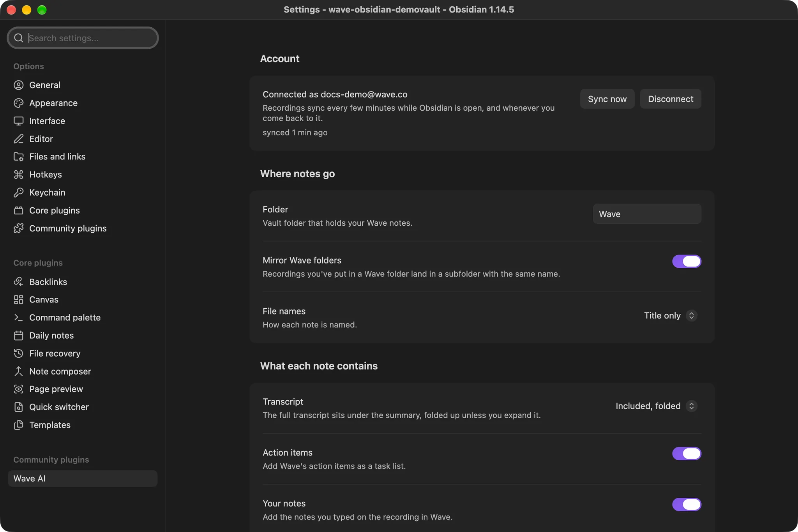Switch off the Your notes toggle
The width and height of the screenshot is (798, 532).
click(687, 504)
